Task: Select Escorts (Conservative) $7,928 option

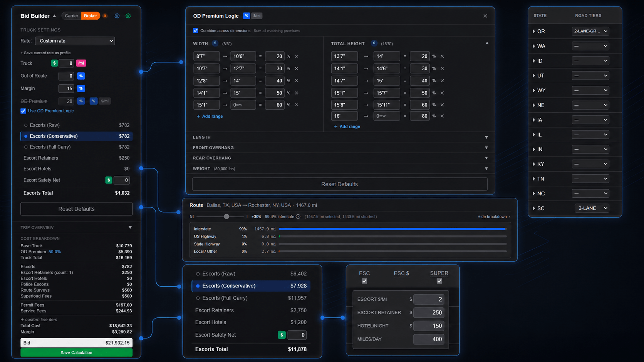Action: tap(251, 286)
